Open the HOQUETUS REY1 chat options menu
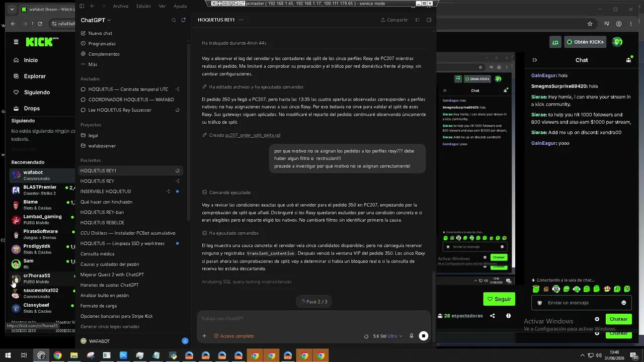This screenshot has width=644, height=362. pos(241,20)
